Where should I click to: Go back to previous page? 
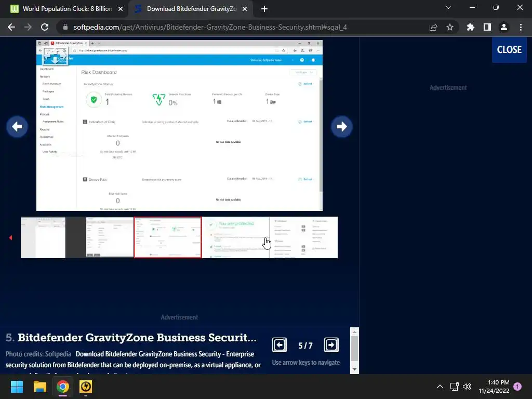(x=11, y=27)
